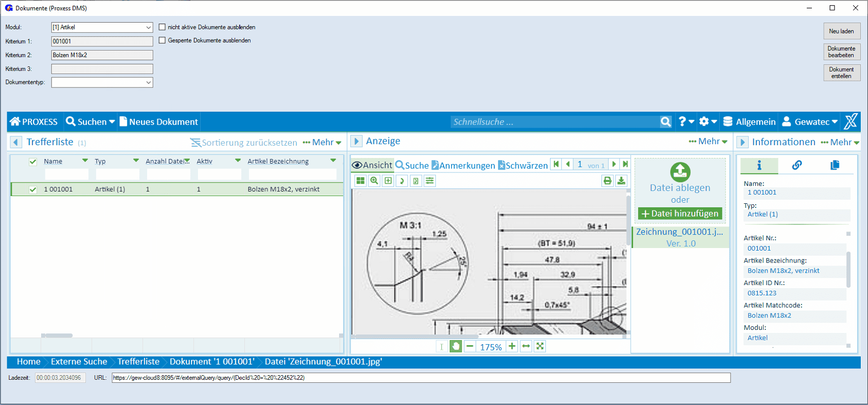Screen dimensions: 868x405
Task: Switch to the Suche tab in the viewer
Action: pos(412,165)
